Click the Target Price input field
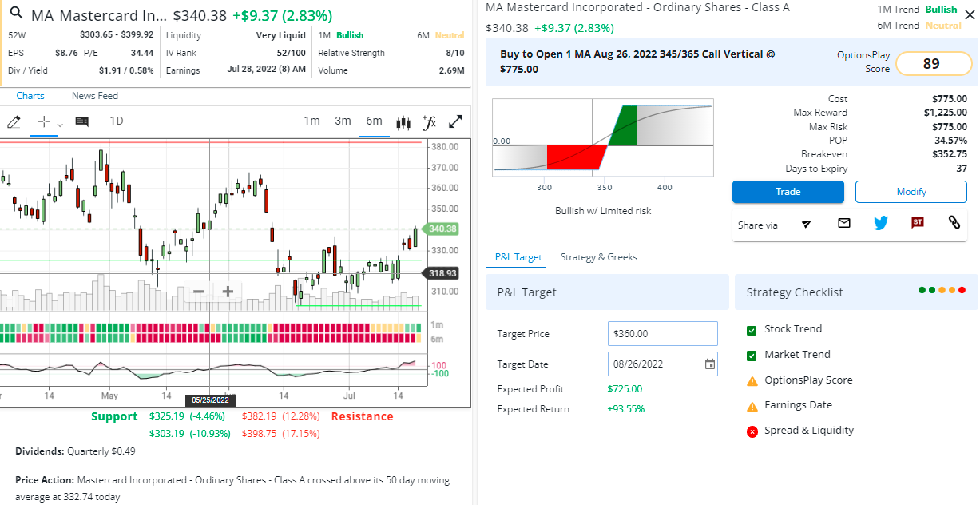This screenshot has width=980, height=505. click(x=663, y=334)
